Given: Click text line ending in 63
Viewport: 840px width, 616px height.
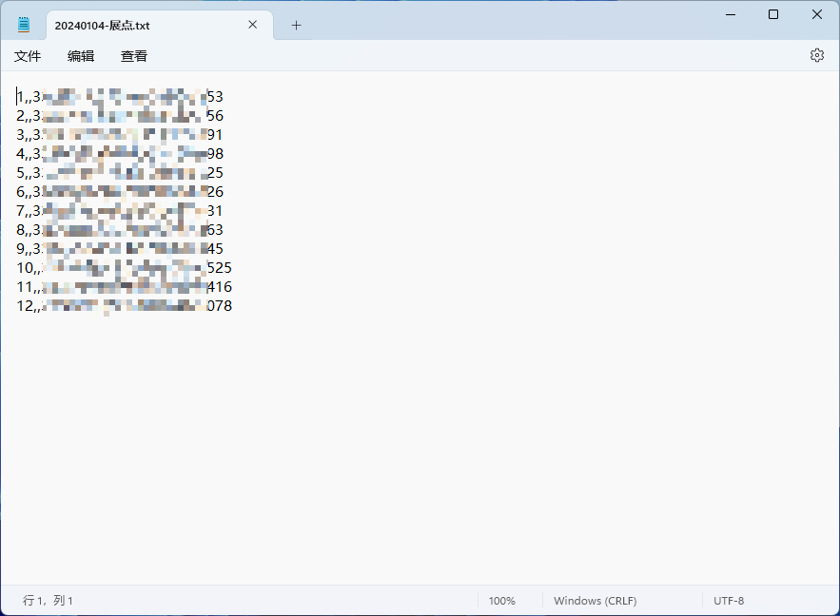Looking at the screenshot, I should coord(120,230).
